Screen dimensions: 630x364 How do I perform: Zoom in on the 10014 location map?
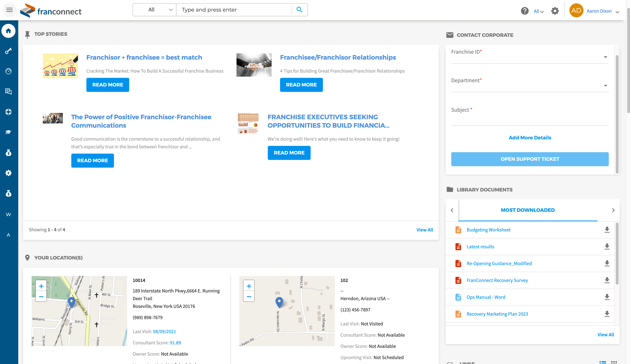tap(41, 286)
